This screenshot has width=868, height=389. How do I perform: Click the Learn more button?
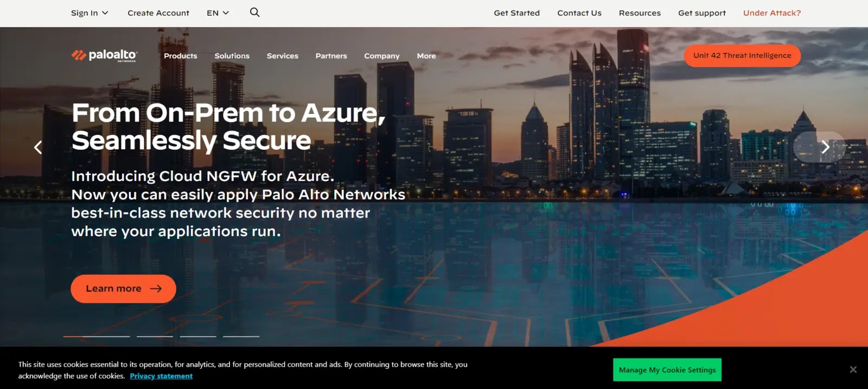click(123, 289)
